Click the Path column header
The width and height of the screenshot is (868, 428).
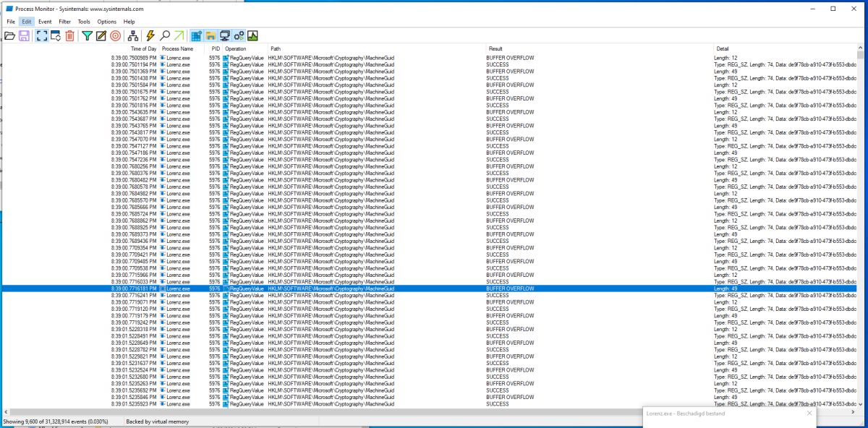(x=376, y=48)
